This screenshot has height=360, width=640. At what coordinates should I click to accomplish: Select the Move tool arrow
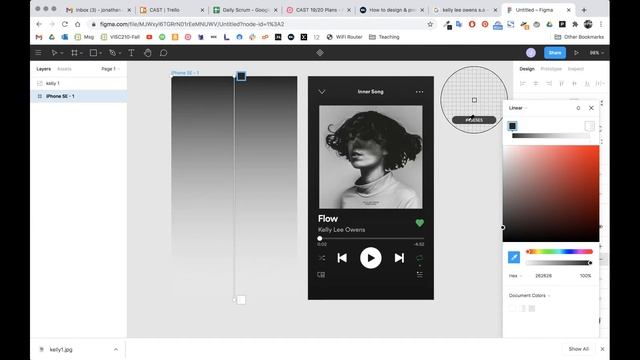point(54,53)
